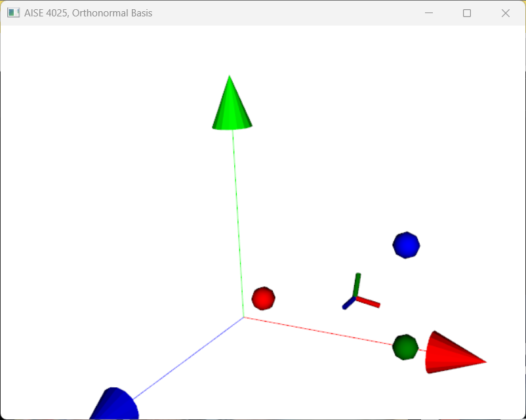This screenshot has width=526, height=420.
Task: Click the green sphere on the red axis
Action: (x=405, y=346)
